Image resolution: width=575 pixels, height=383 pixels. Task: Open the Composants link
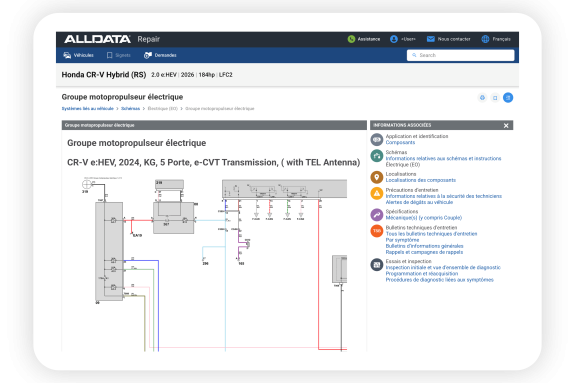click(400, 142)
